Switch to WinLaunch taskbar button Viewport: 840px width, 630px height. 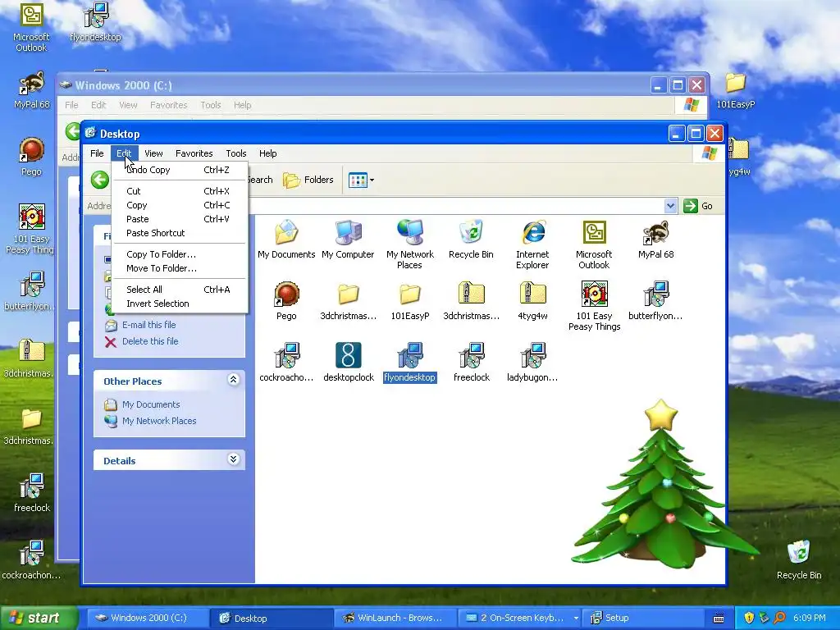tap(395, 618)
